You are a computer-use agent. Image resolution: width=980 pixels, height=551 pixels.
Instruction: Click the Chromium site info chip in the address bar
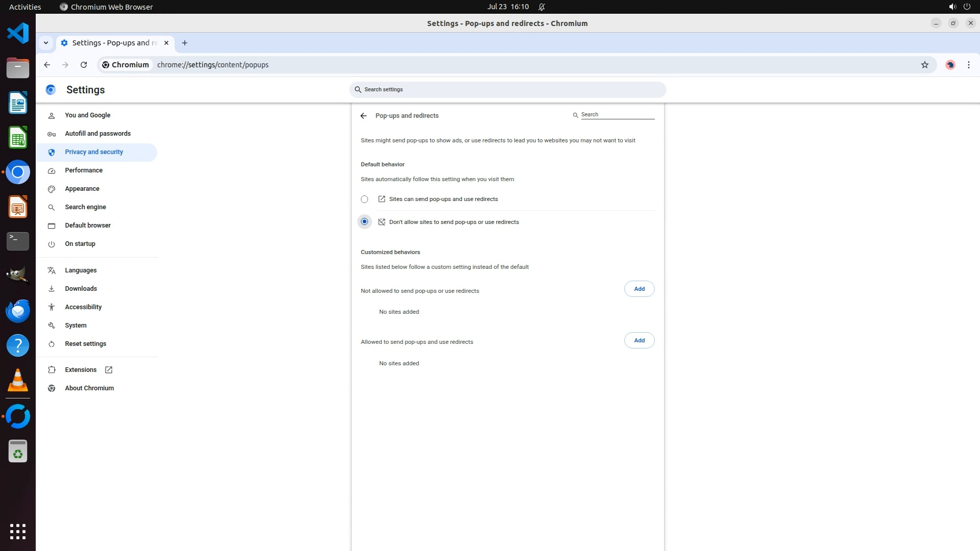(126, 65)
